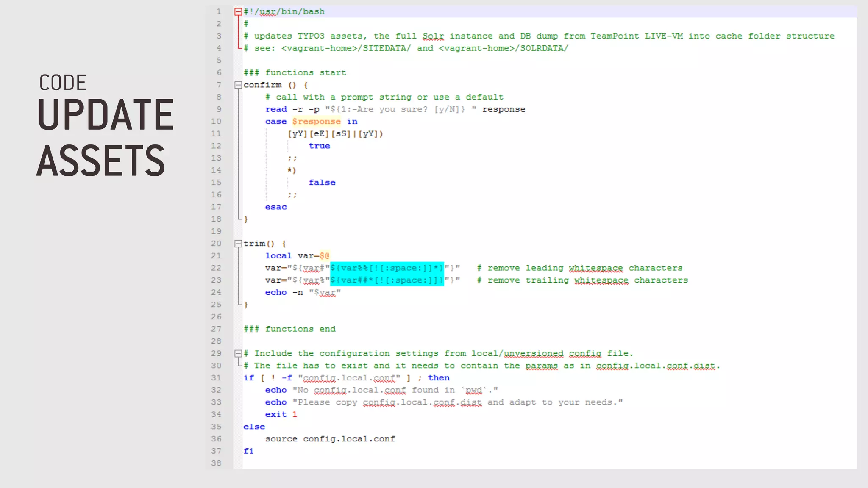Click the shebang '#!/usr/bin/bash' text
The width and height of the screenshot is (868, 488).
point(284,12)
